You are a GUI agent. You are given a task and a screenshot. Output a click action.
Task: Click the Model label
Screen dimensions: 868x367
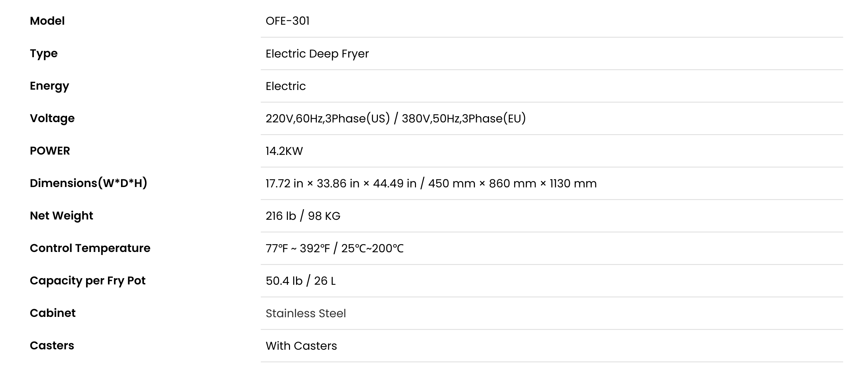click(47, 21)
